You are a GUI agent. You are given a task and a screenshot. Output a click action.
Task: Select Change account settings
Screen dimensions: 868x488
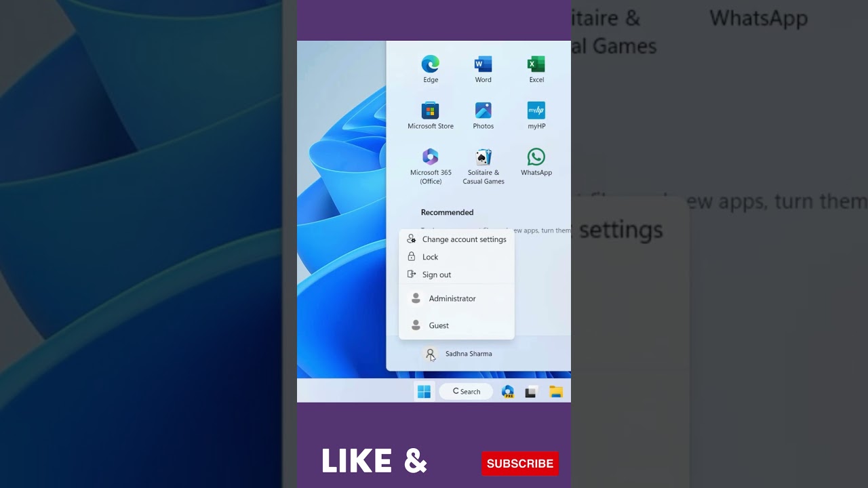pos(456,239)
